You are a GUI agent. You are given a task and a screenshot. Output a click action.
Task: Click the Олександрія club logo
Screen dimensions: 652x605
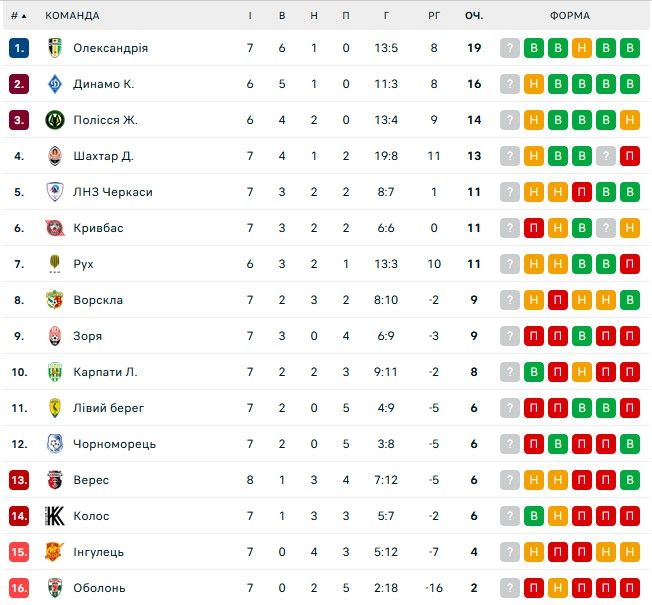(55, 48)
